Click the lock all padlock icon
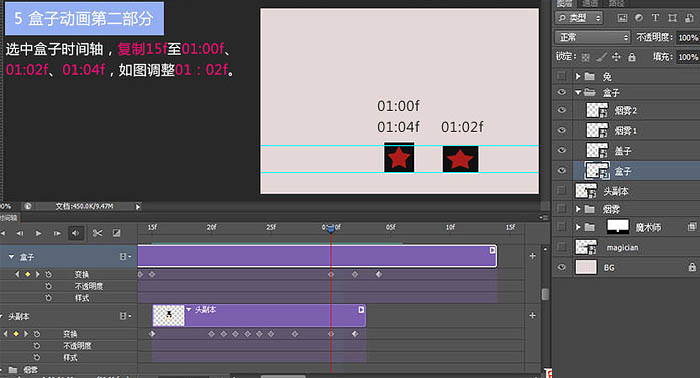Viewport: 700px width, 378px height. coord(632,57)
